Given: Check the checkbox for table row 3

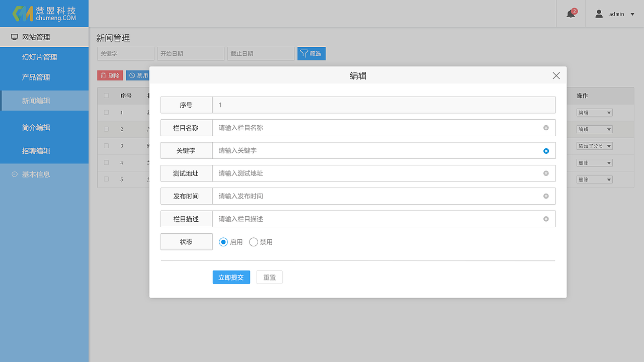Looking at the screenshot, I should (106, 146).
